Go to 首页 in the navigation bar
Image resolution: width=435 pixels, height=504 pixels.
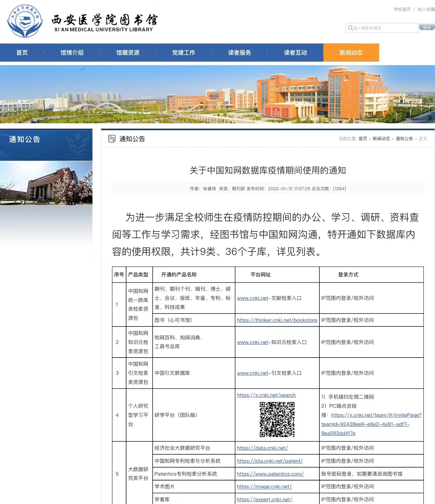tap(22, 53)
